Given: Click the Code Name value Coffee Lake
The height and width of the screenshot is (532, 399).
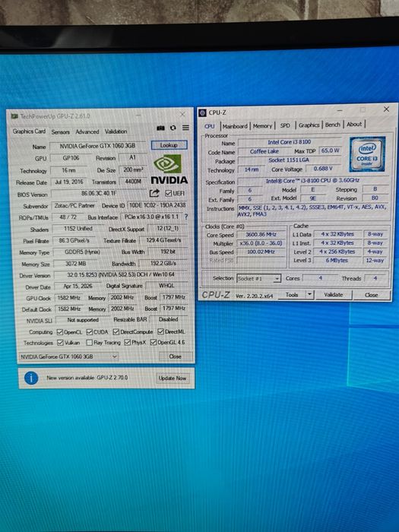Looking at the screenshot, I should (264, 151).
